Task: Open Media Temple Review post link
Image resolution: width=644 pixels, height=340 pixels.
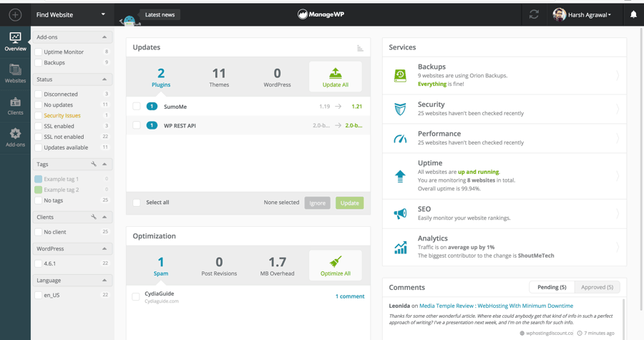Action: pyautogui.click(x=496, y=306)
